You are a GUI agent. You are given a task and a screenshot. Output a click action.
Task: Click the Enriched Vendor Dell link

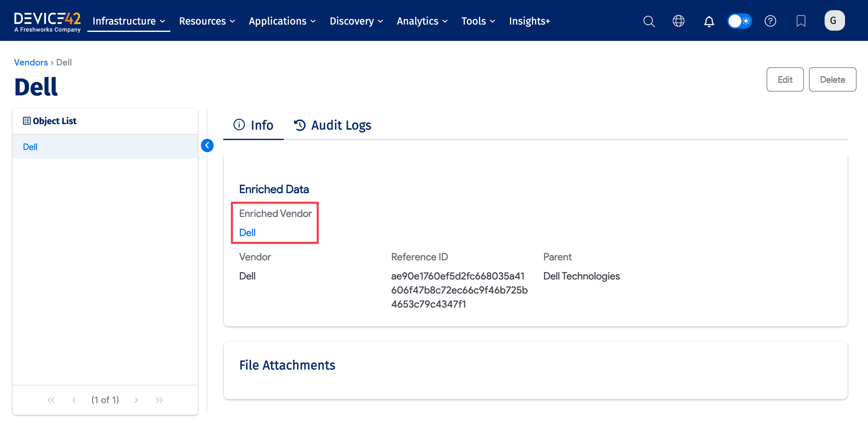point(247,233)
